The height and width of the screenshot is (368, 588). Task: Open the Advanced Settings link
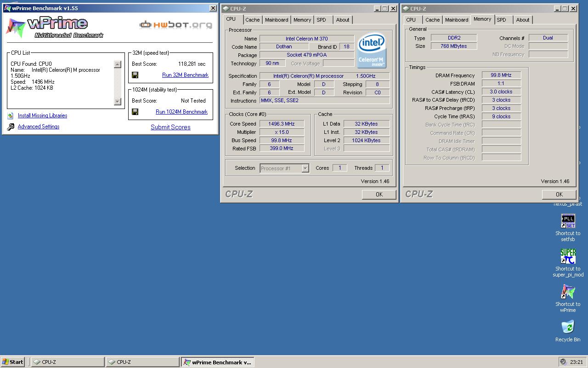point(39,127)
